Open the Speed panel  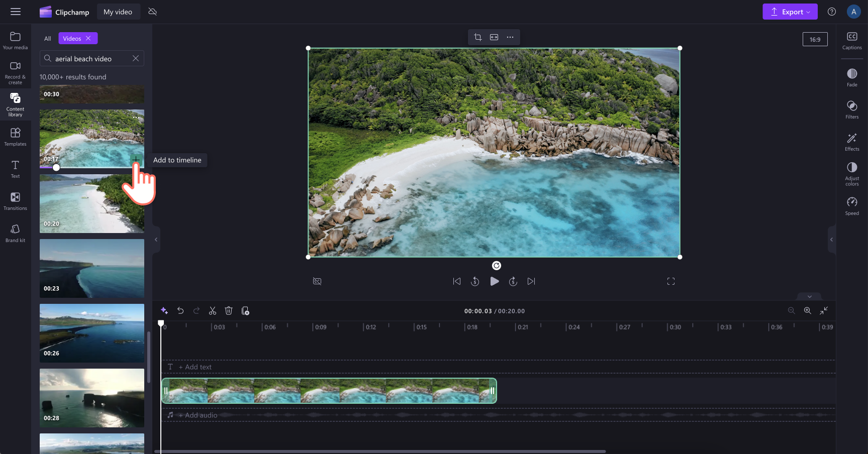(851, 205)
